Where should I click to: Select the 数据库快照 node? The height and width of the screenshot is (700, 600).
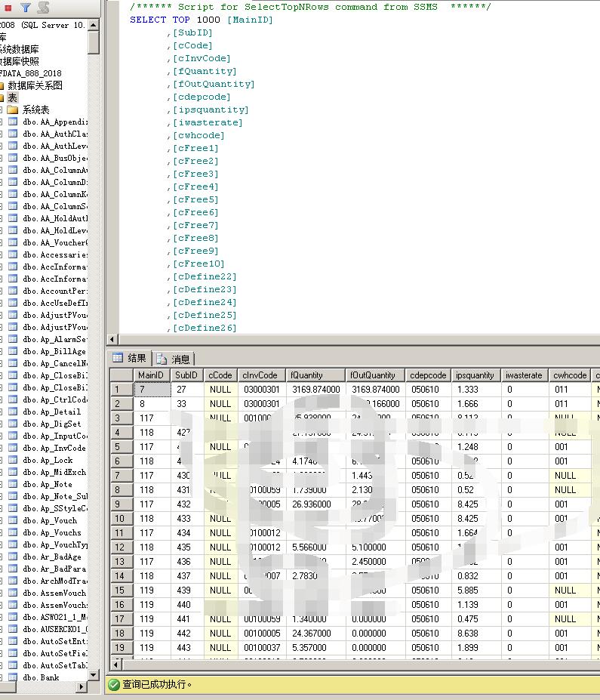click(19, 61)
